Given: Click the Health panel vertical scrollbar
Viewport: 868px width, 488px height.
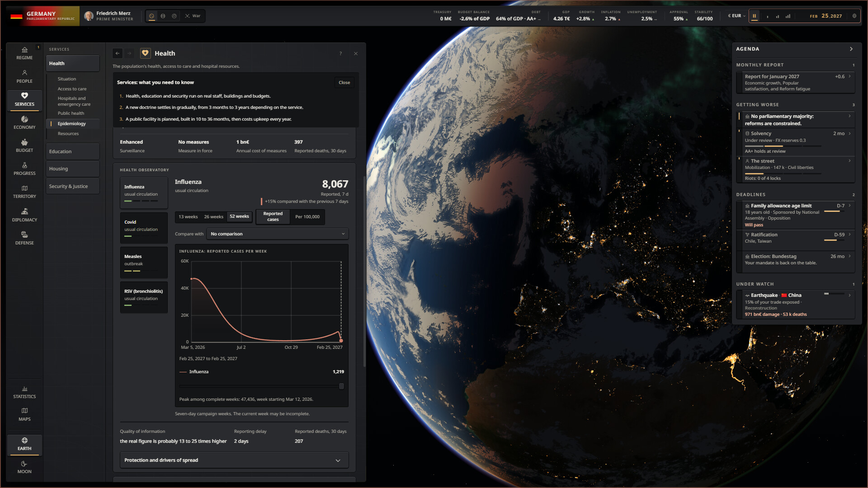Looking at the screenshot, I should point(364,271).
